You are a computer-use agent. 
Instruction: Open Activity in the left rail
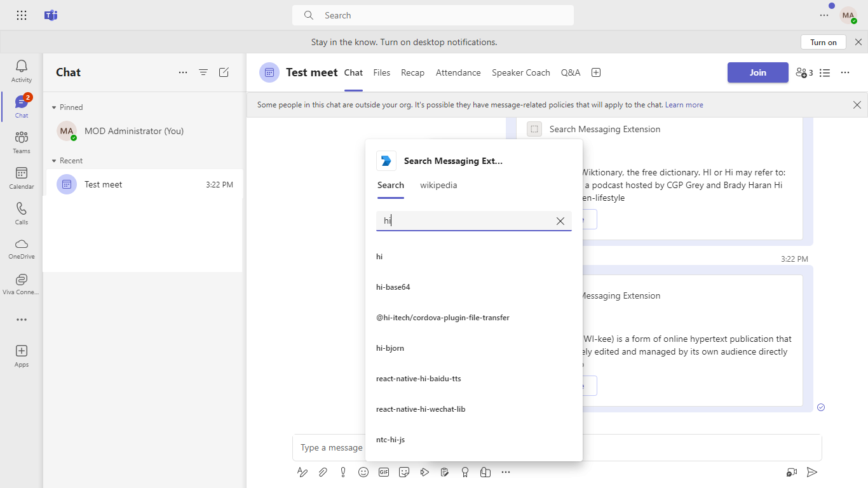pyautogui.click(x=22, y=71)
